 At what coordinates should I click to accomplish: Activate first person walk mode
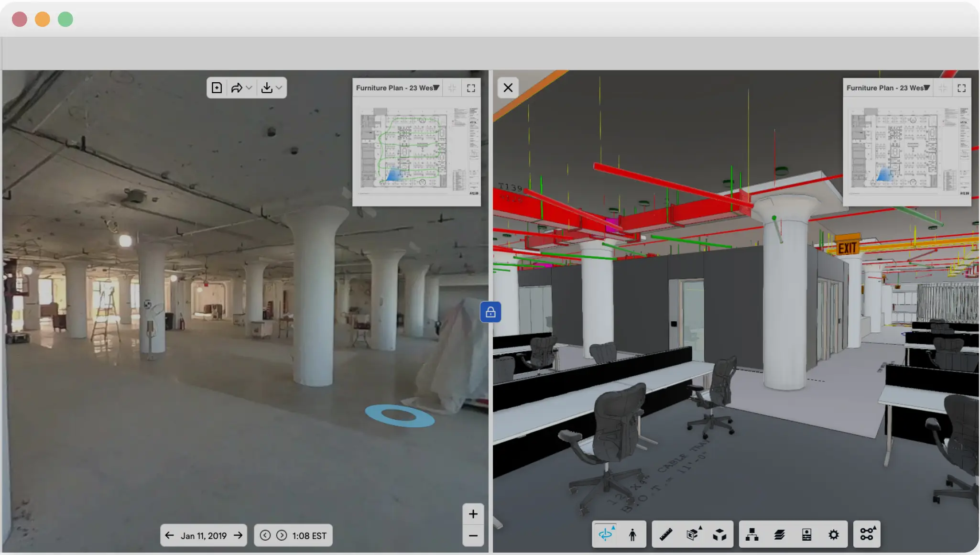pyautogui.click(x=632, y=534)
